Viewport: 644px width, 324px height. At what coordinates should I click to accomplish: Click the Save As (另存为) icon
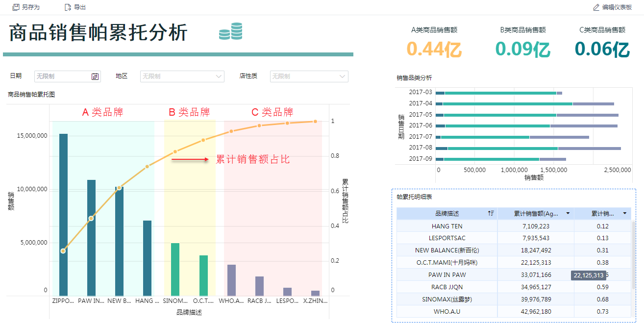pyautogui.click(x=16, y=7)
